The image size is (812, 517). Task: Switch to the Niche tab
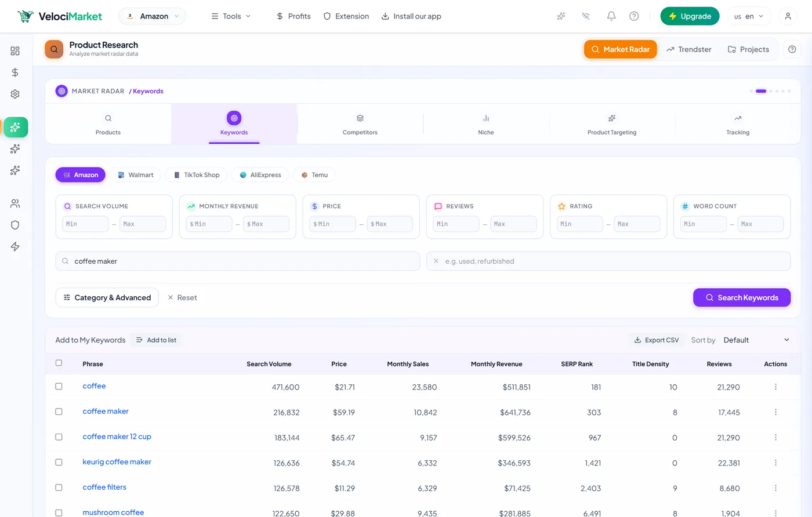[x=486, y=124]
